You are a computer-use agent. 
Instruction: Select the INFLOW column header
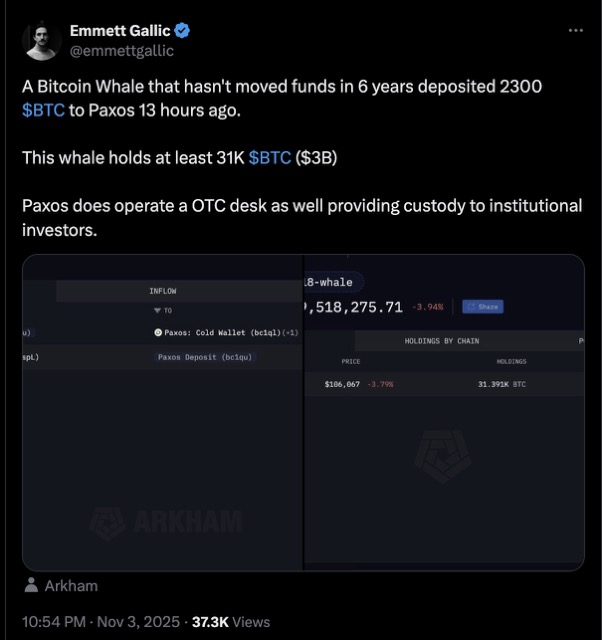click(x=162, y=291)
